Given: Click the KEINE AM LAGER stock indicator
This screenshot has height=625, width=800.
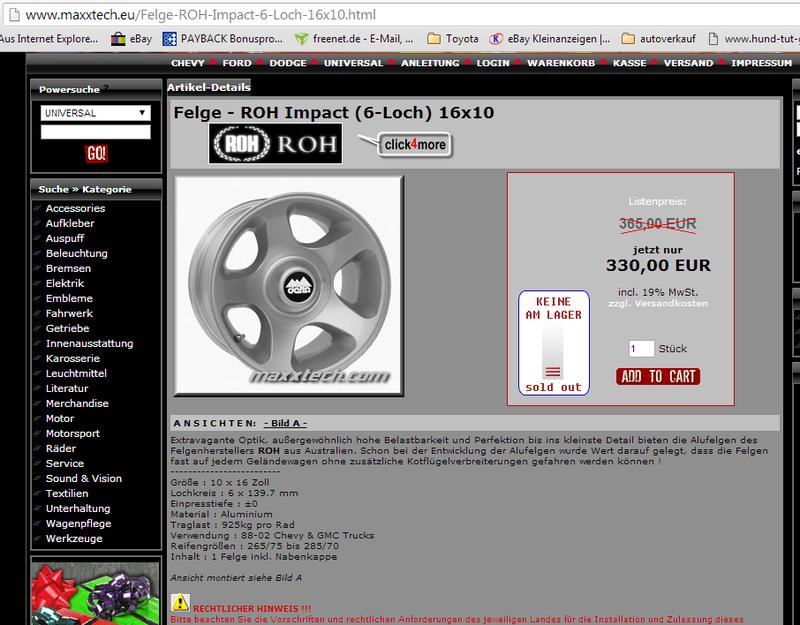Looking at the screenshot, I should [554, 343].
